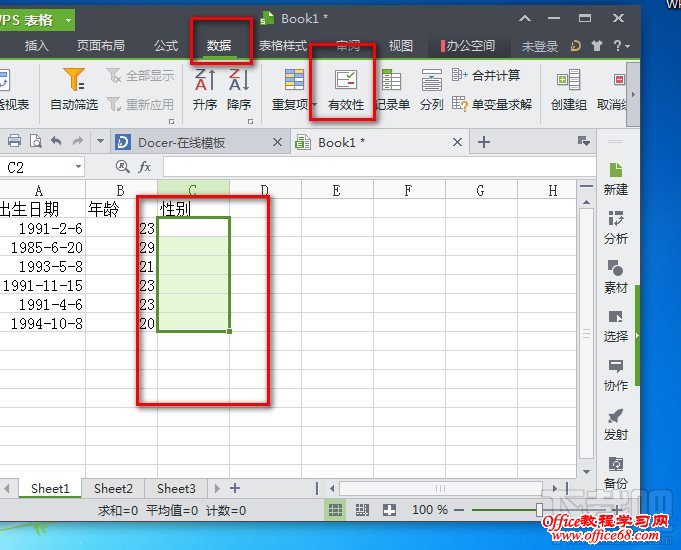The height and width of the screenshot is (550, 681).
Task: Open 新建 in the side panel
Action: [x=615, y=179]
